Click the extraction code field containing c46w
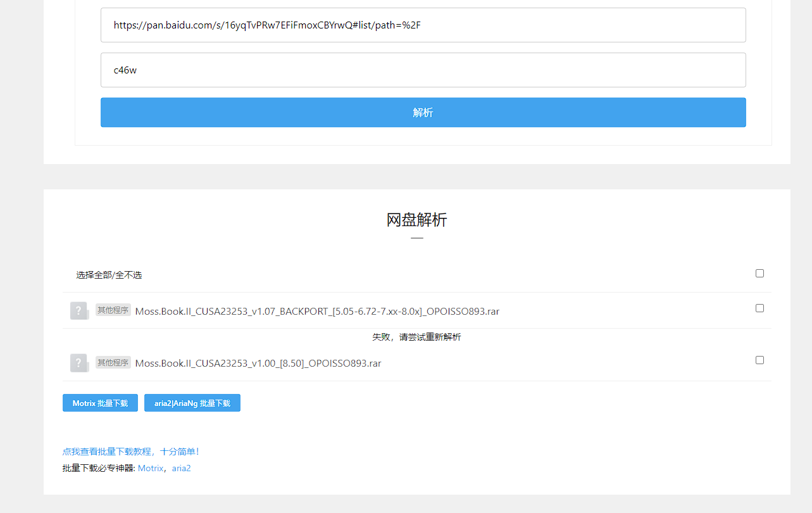 423,70
